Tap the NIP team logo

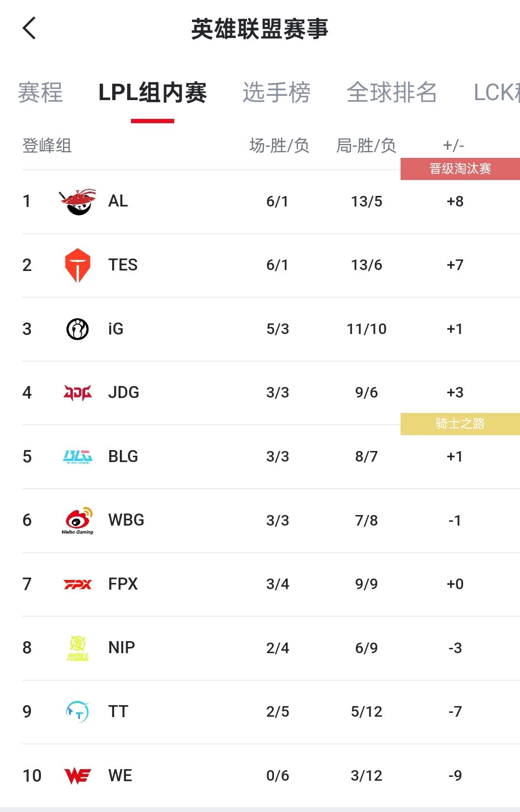[78, 648]
